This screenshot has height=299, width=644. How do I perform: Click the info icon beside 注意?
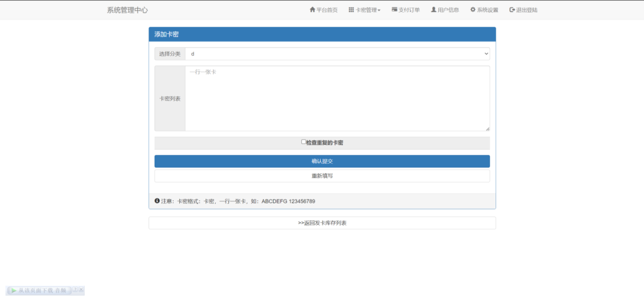click(x=157, y=201)
